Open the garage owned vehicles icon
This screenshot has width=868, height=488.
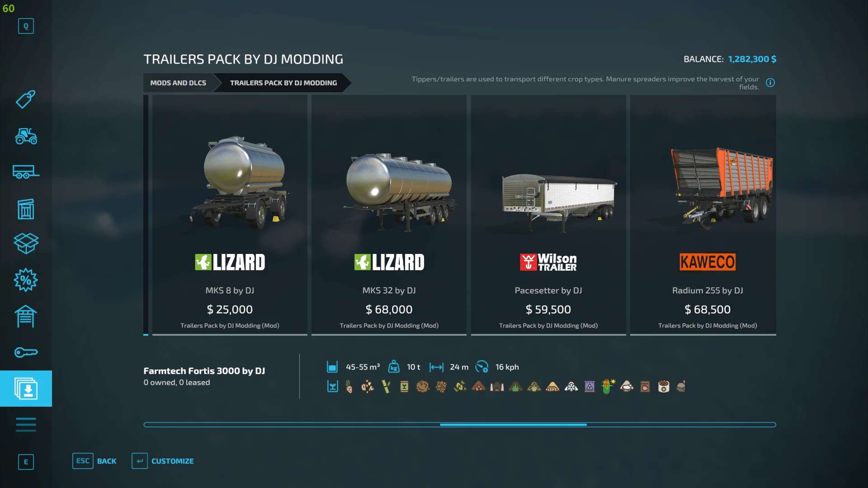(x=26, y=316)
